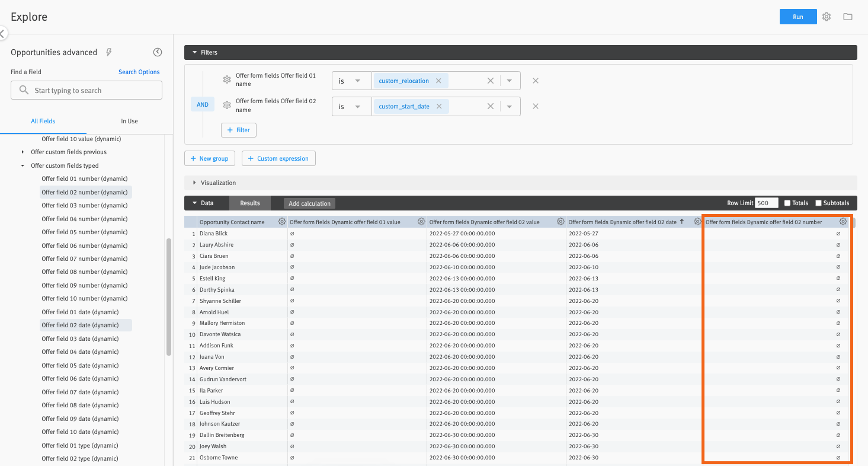This screenshot has width=868, height=466.
Task: Add a Custom expression filter
Action: click(x=278, y=158)
